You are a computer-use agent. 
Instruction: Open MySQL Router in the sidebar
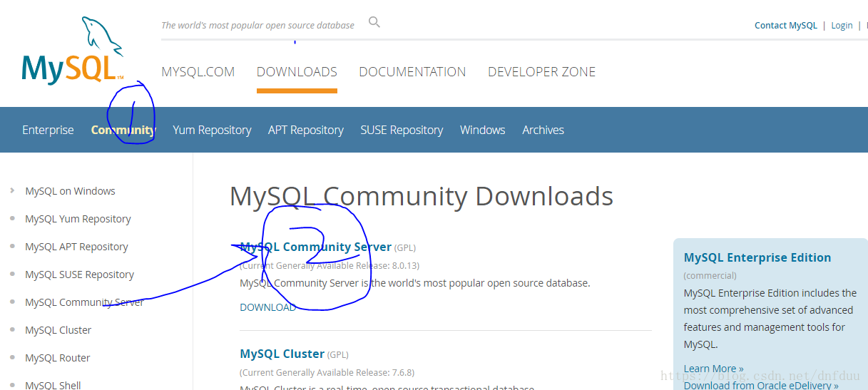[57, 358]
